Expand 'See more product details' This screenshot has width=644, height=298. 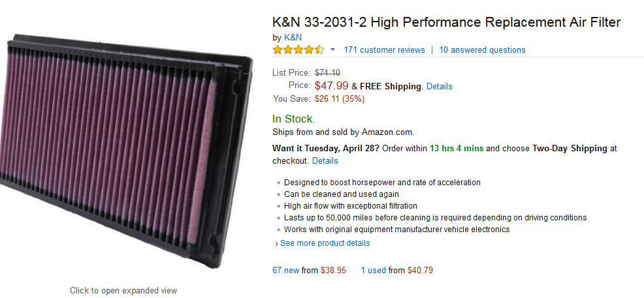tap(325, 243)
